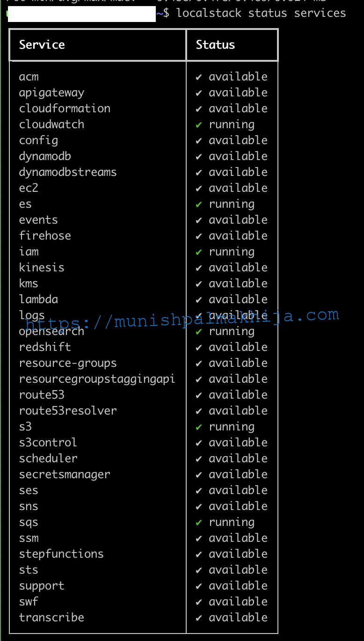Select the resourcegroupstaggingapi service name
Screen dimensions: 364x641
97,379
